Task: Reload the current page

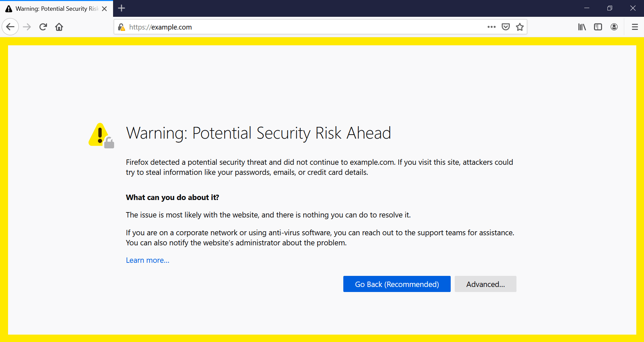Action: [x=43, y=27]
